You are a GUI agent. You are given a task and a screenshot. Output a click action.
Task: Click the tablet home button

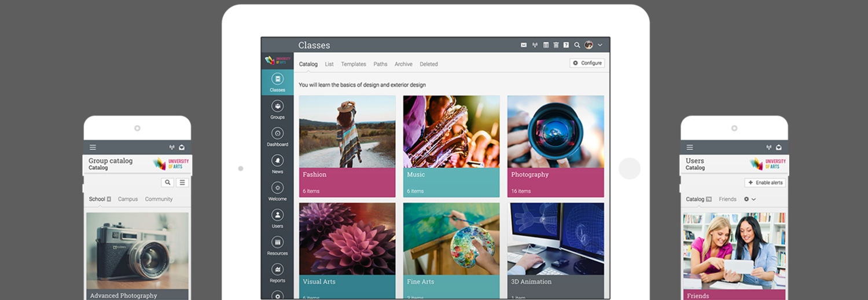630,169
